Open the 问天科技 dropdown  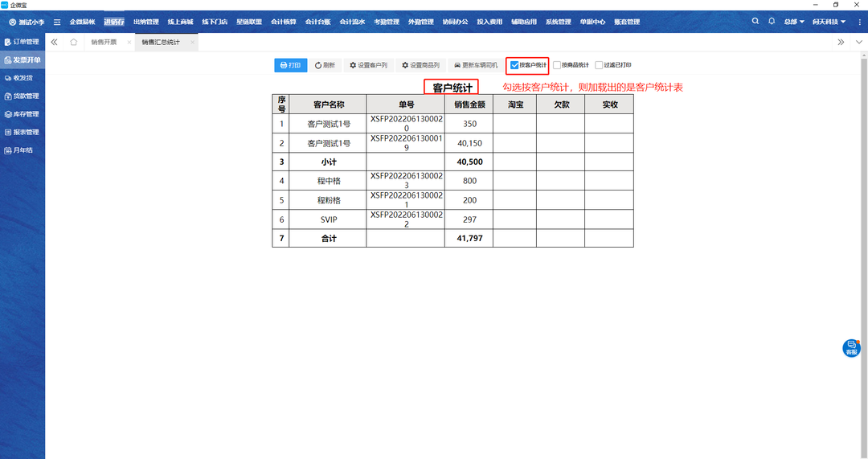point(830,22)
